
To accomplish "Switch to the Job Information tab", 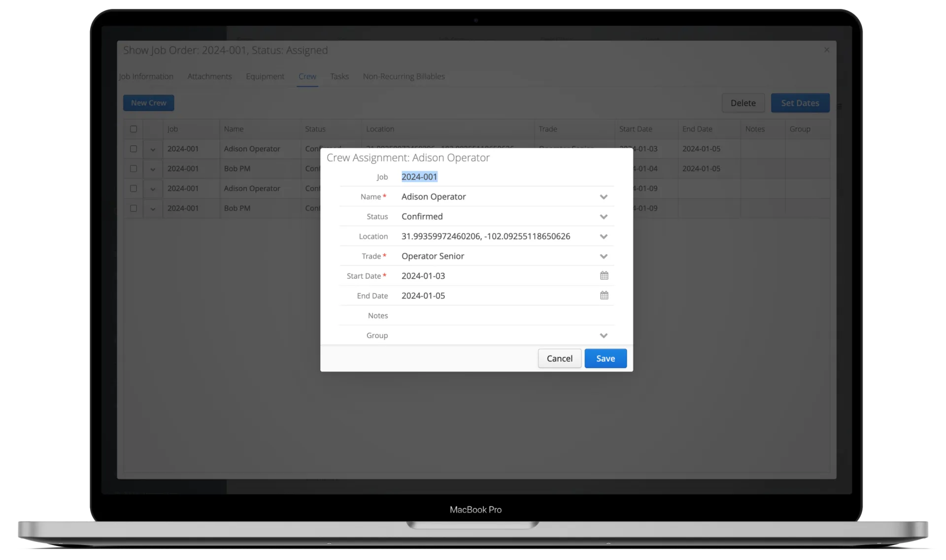I will coord(146,76).
